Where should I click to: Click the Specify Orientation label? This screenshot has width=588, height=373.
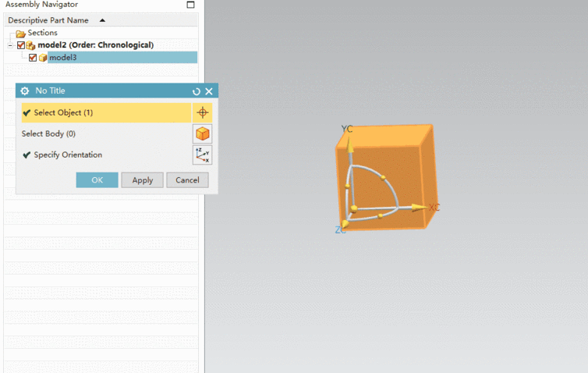68,155
